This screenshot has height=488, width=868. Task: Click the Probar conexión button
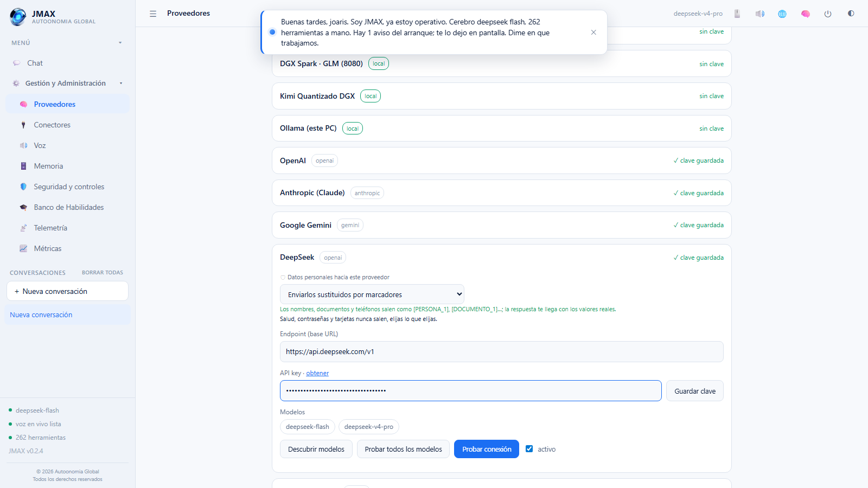(487, 449)
